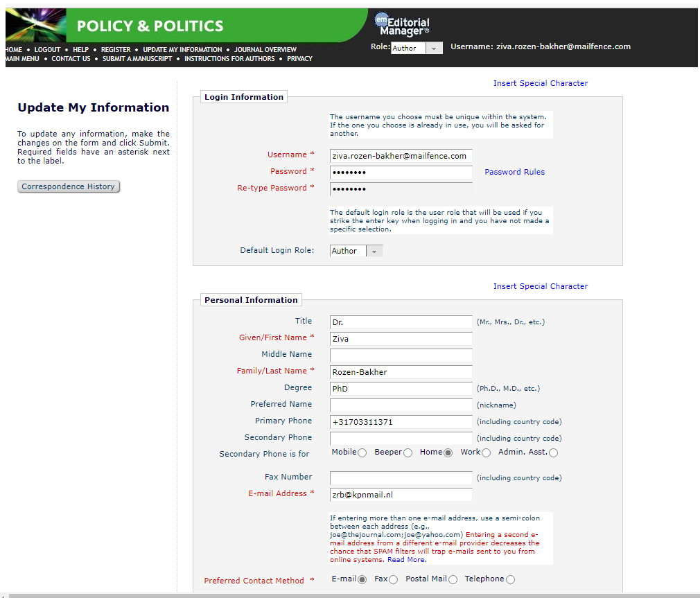The width and height of the screenshot is (700, 598).
Task: Open INSTRUCTIONS FOR AUTHORS
Action: [x=229, y=58]
